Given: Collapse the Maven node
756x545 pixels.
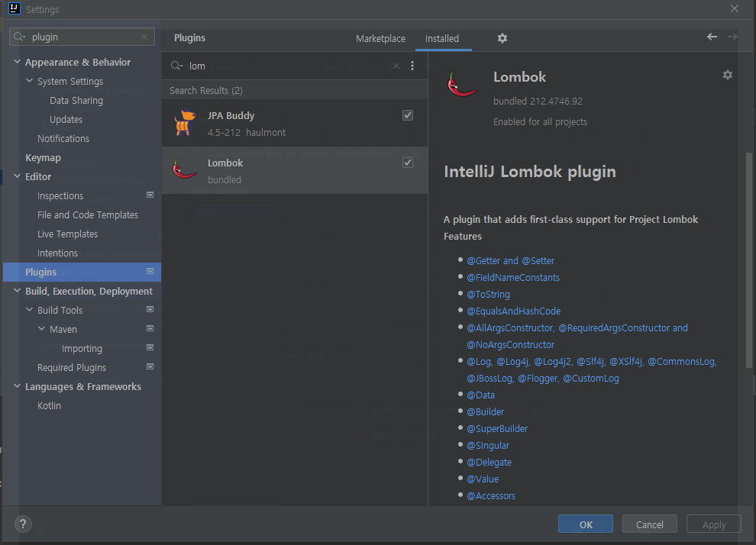Looking at the screenshot, I should pos(41,329).
